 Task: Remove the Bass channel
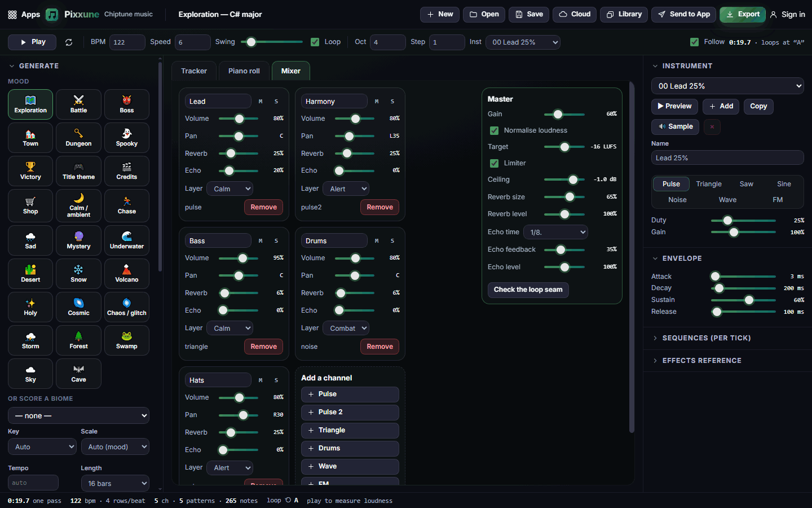point(263,347)
